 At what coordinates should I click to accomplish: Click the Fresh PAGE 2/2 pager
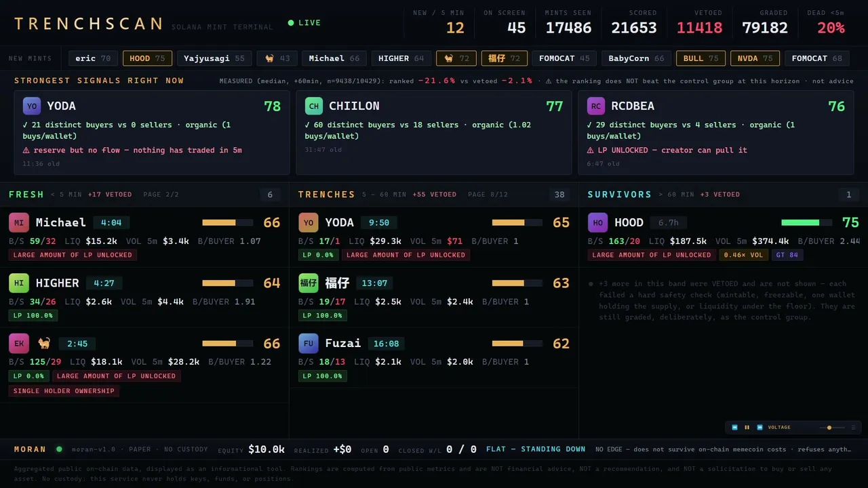[161, 195]
